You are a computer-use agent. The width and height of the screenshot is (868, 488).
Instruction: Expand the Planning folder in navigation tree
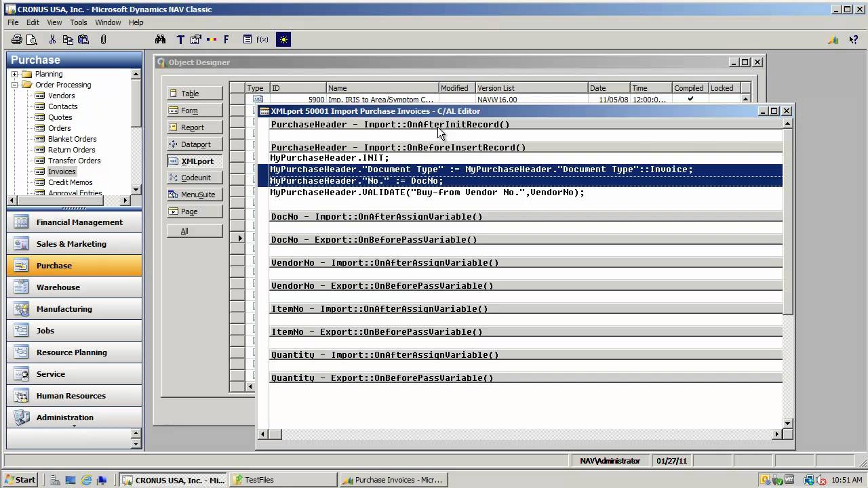[14, 74]
